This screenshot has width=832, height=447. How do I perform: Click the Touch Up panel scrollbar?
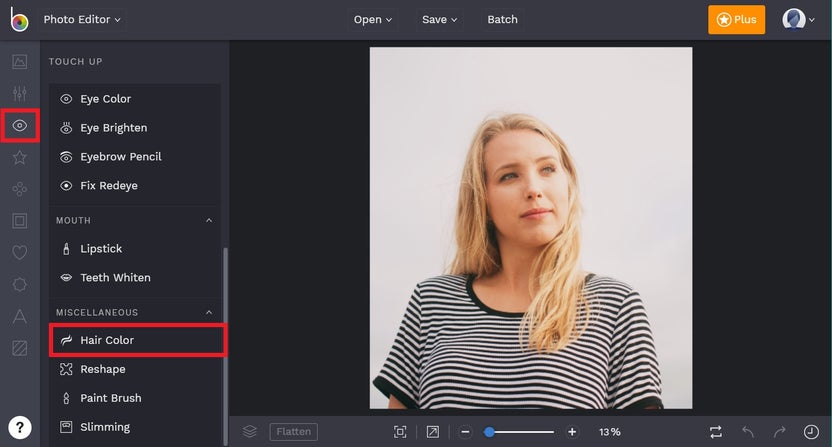225,346
